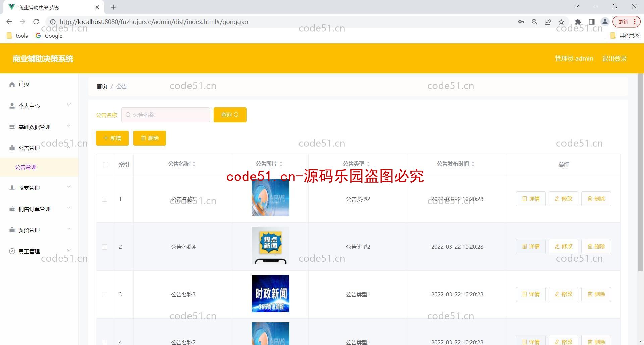Click the address bar URL
The image size is (644, 345).
click(154, 22)
